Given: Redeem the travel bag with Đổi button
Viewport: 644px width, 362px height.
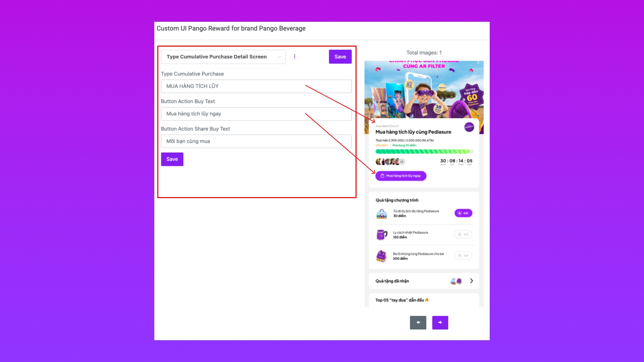Looking at the screenshot, I should (x=463, y=213).
